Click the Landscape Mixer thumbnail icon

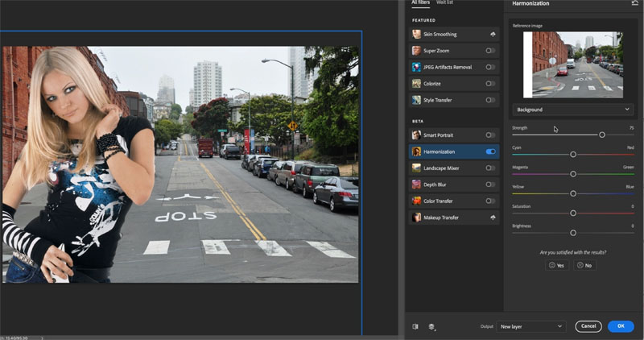pyautogui.click(x=416, y=168)
